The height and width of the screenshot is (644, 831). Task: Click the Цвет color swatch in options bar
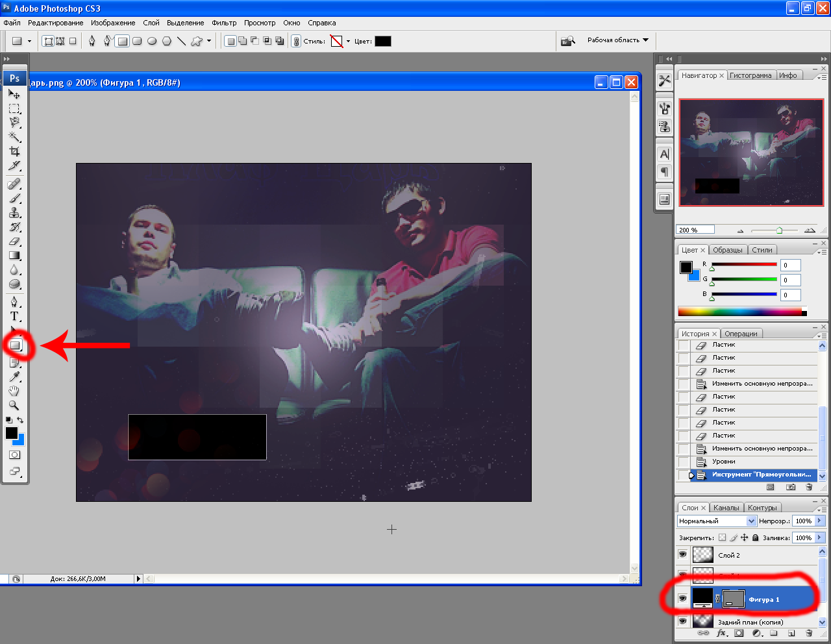pyautogui.click(x=383, y=42)
